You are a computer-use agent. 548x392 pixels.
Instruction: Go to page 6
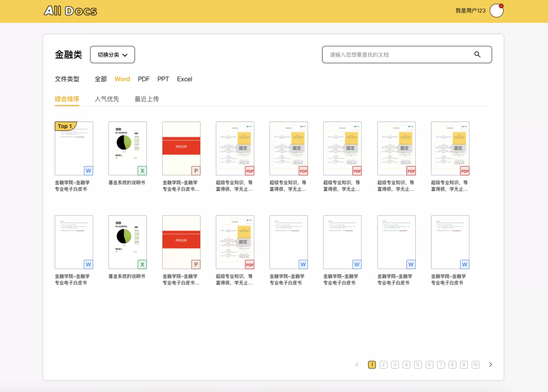click(x=429, y=365)
